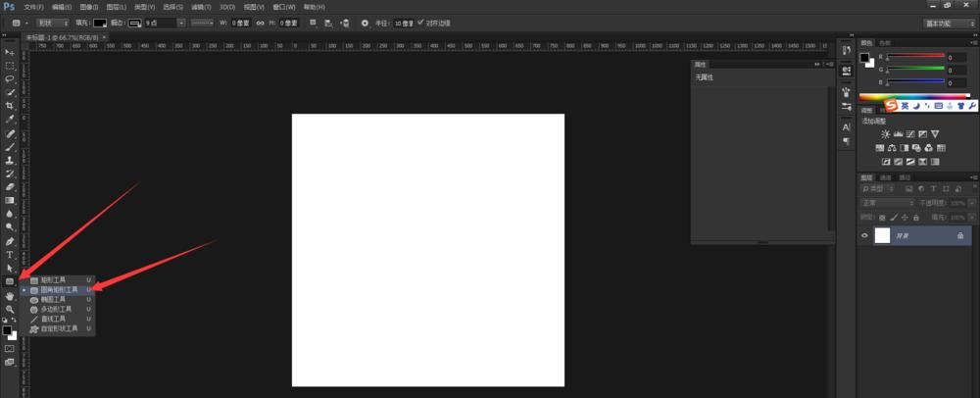This screenshot has height=398, width=980.
Task: Select the Rectangular Marquee tool
Action: [10, 66]
